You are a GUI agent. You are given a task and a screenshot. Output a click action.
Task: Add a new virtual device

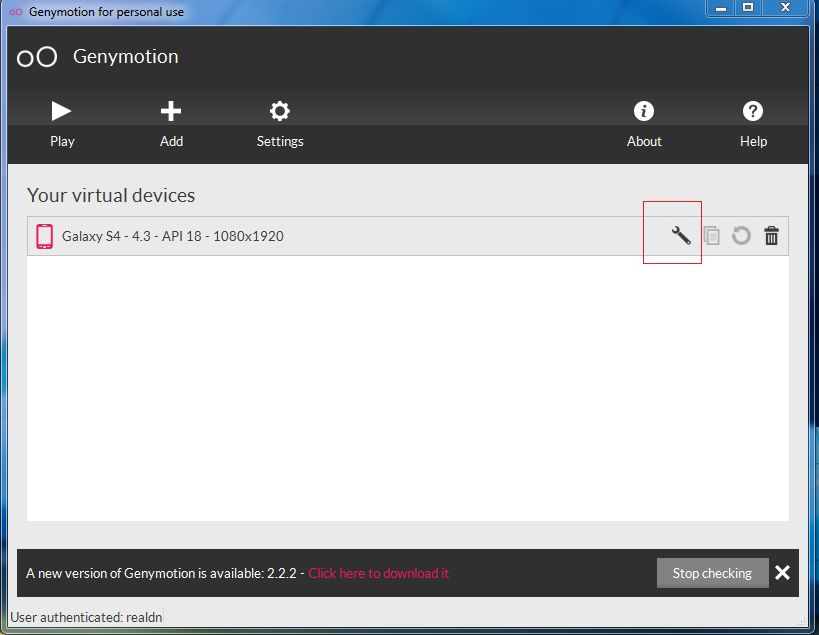171,124
